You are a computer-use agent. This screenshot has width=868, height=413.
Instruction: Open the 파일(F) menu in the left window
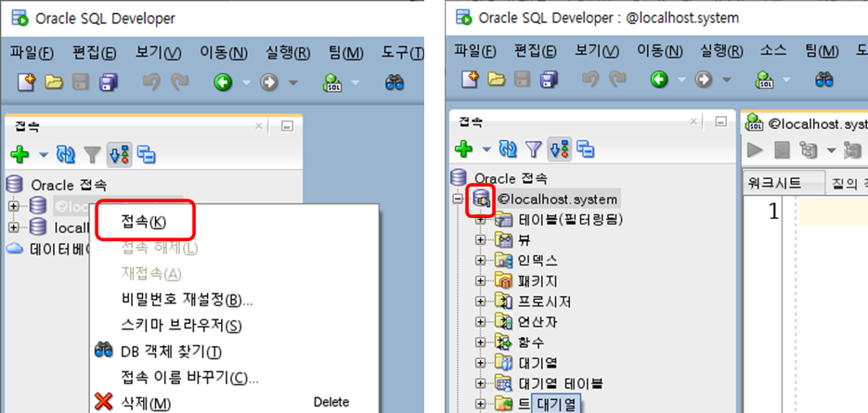click(32, 53)
